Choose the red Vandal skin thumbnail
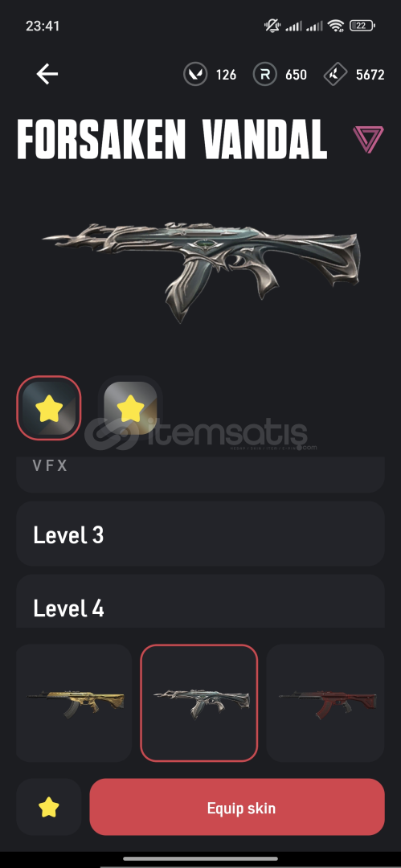Viewport: 401px width, 868px height. (325, 703)
